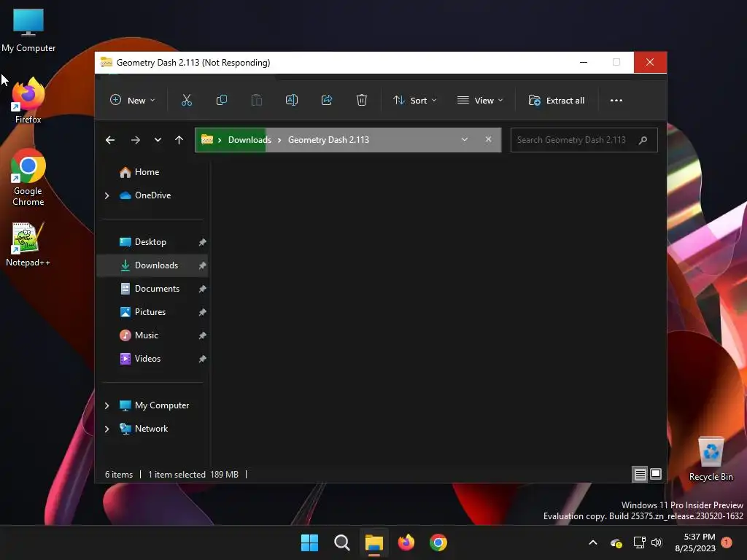Go up one folder level
This screenshot has height=560, width=747.
click(x=179, y=140)
